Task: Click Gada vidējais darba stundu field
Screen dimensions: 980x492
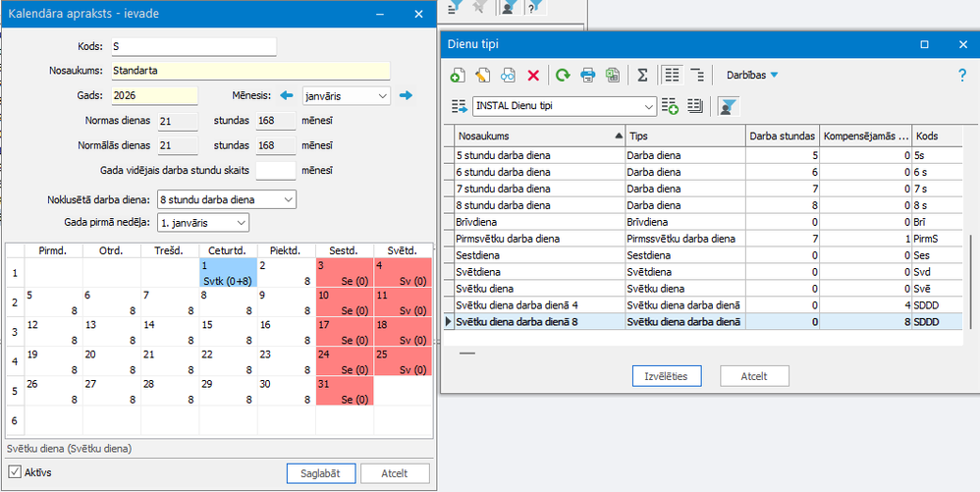Action: pos(276,170)
